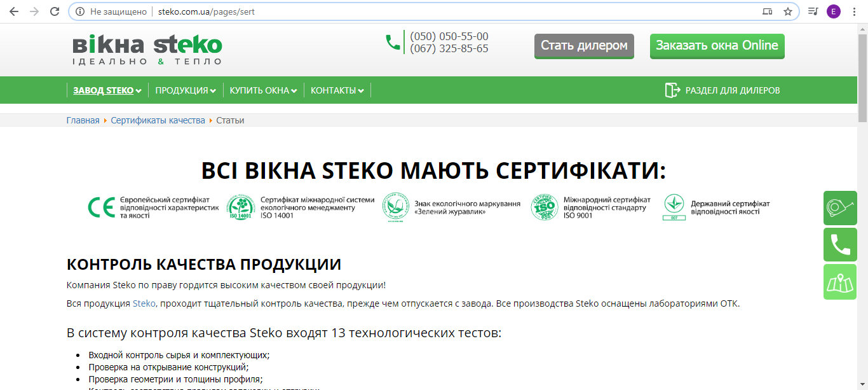Click the browser back arrow
This screenshot has height=390, width=868.
14,11
